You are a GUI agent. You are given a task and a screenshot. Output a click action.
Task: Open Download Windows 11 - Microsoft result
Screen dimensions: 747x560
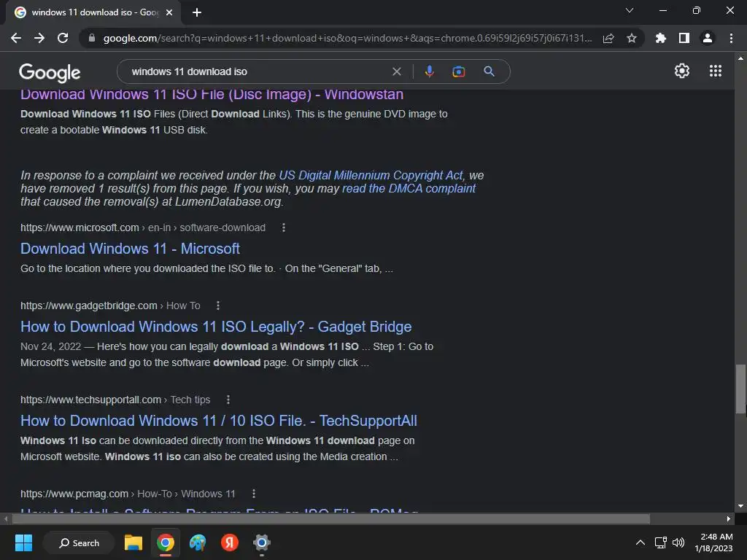[130, 249]
